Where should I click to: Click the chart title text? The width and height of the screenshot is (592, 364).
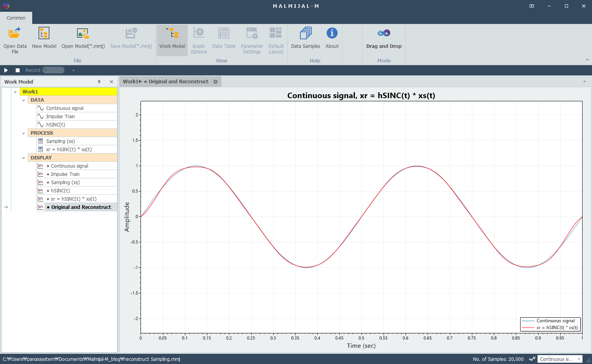click(x=361, y=95)
